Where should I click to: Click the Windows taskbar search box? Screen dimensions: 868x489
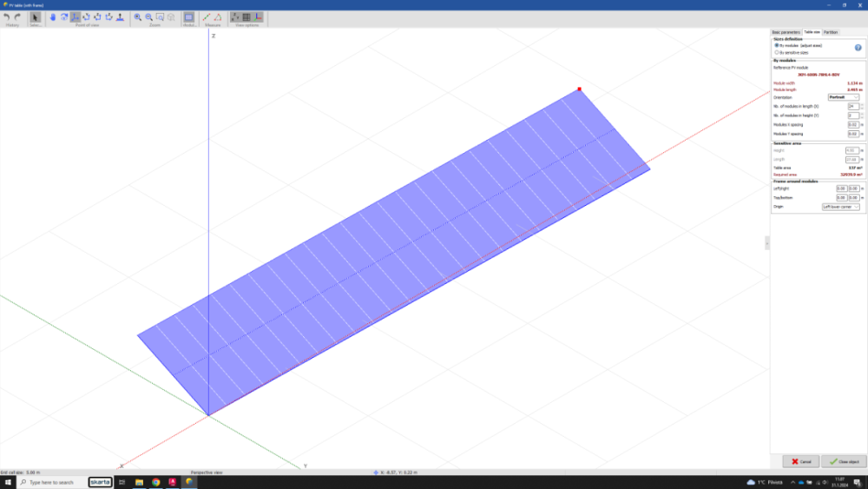[x=52, y=482]
